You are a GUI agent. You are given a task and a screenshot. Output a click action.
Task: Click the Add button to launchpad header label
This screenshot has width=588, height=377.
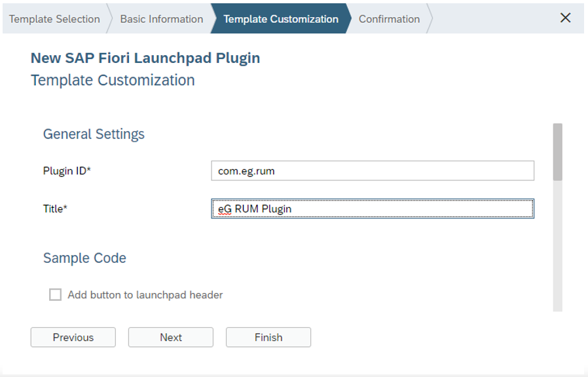tap(145, 295)
